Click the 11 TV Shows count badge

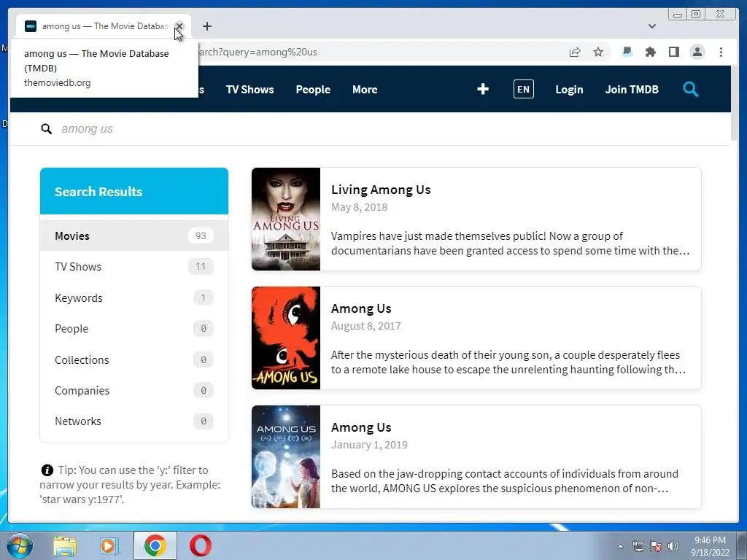201,267
